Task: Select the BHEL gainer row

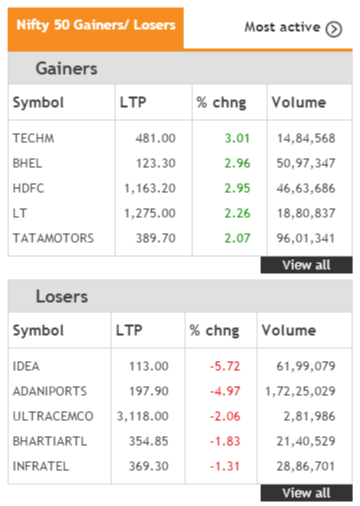Action: point(180,163)
